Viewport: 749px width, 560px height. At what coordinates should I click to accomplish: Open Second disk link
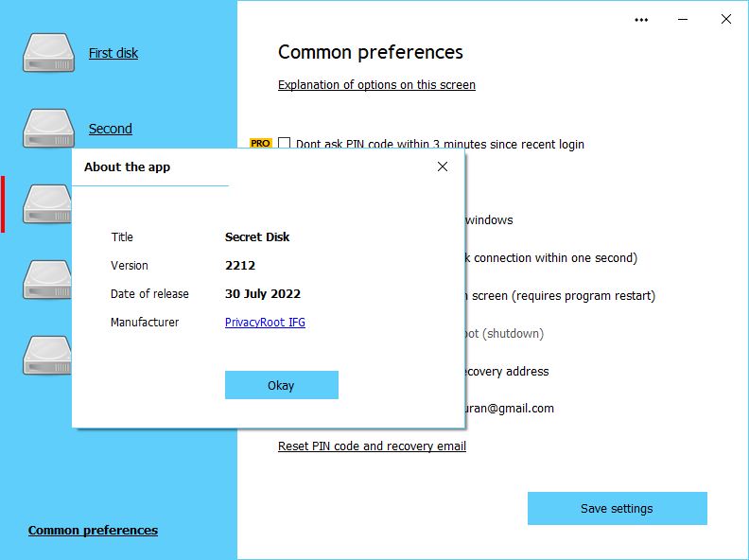pos(111,129)
